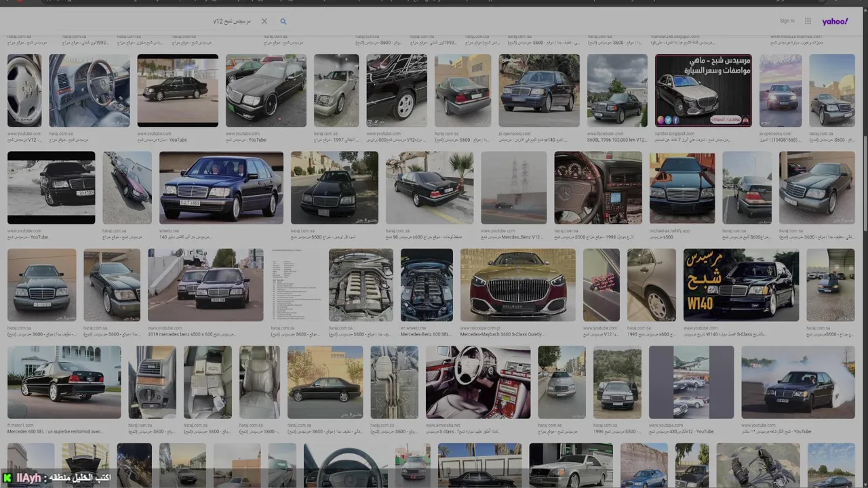The image size is (868, 488).
Task: Open the tilted maroon sedan thumbnail
Action: 127,188
